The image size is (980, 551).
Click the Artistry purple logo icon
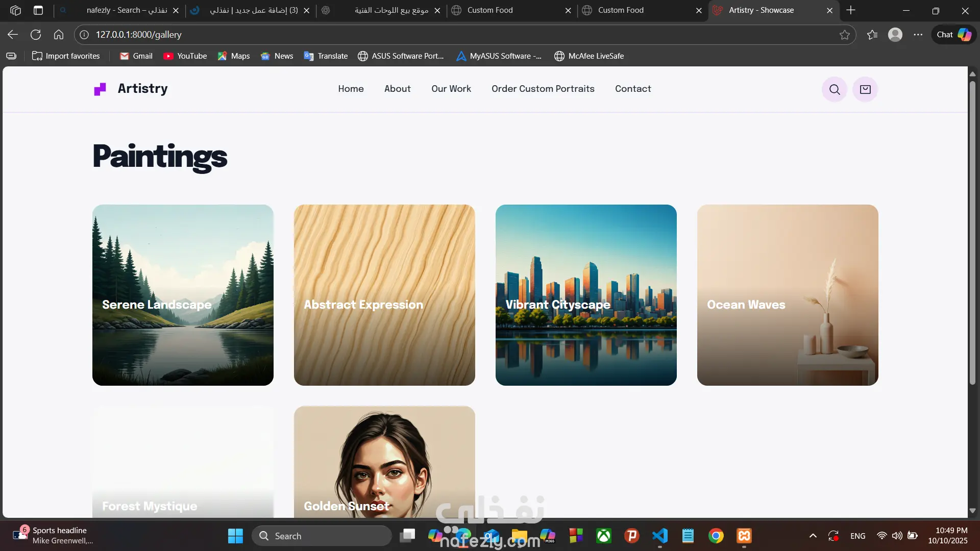click(100, 89)
